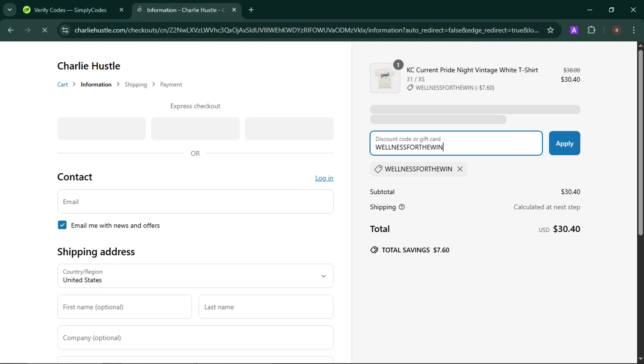Go back to Cart breadcrumb
Screen dimensions: 644x364
pyautogui.click(x=63, y=85)
